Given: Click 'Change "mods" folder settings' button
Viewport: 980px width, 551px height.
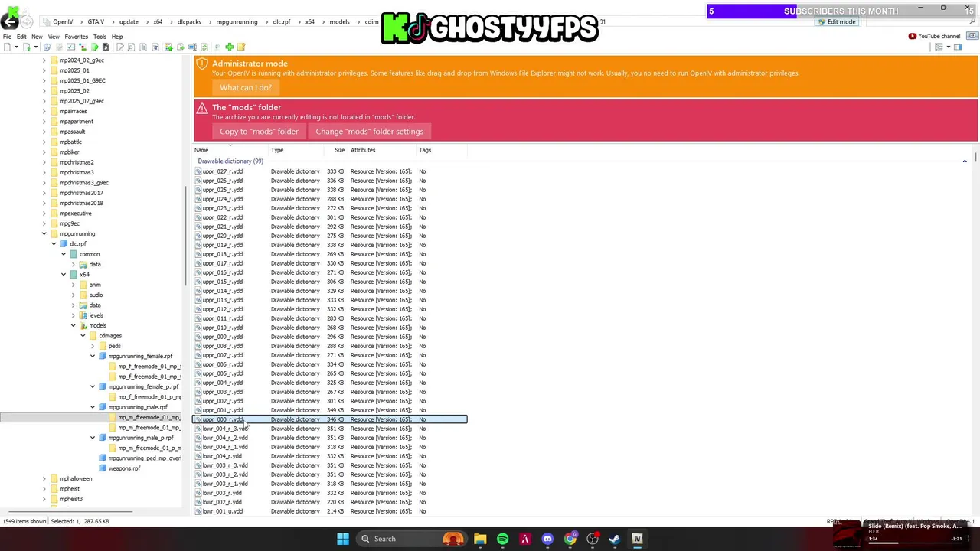Looking at the screenshot, I should (x=369, y=132).
